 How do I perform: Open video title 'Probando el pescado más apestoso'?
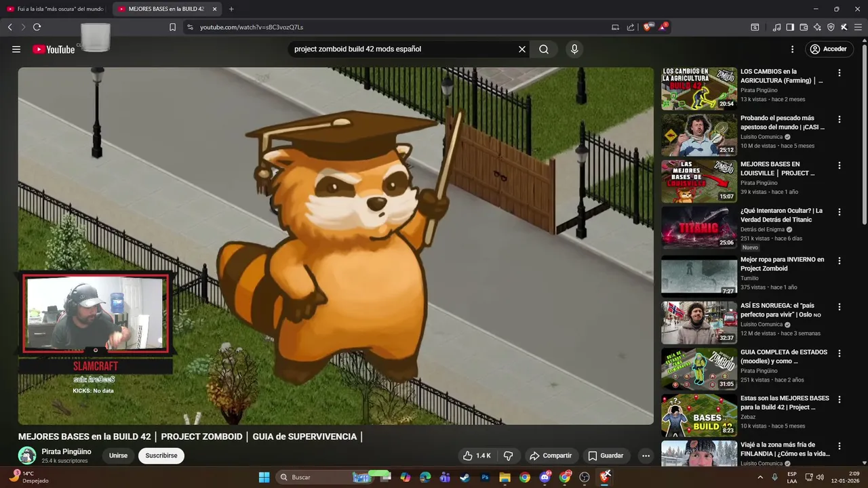pyautogui.click(x=783, y=123)
